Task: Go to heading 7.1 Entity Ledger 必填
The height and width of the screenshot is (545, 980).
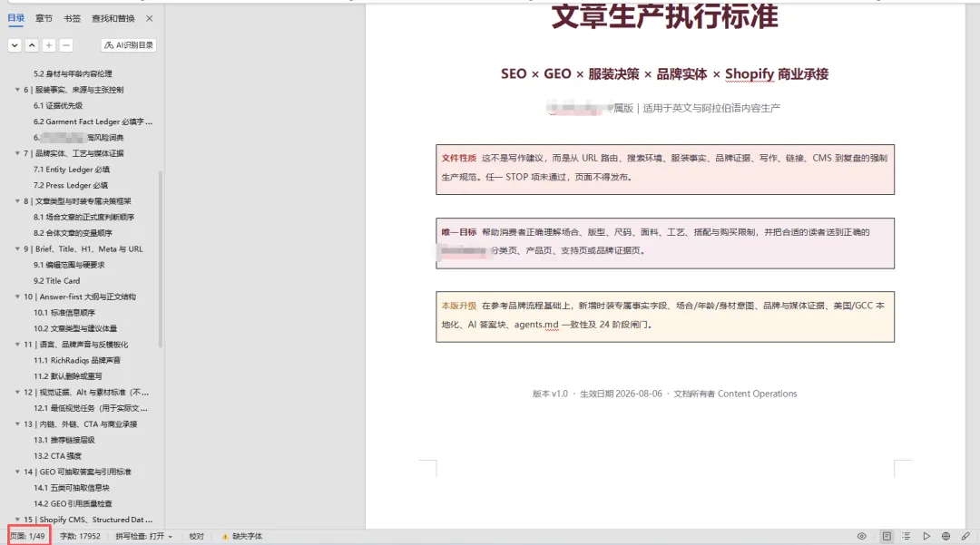Action: point(72,170)
